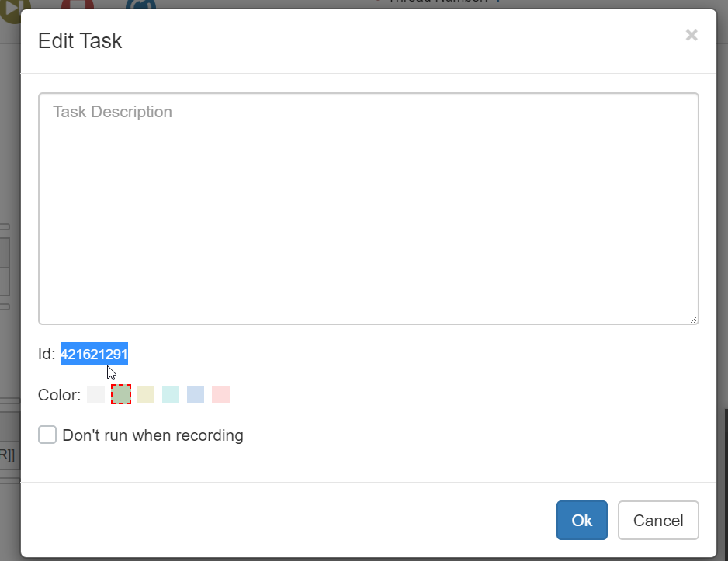This screenshot has height=561, width=728.
Task: Pick the pale yellow task color
Action: tap(146, 394)
